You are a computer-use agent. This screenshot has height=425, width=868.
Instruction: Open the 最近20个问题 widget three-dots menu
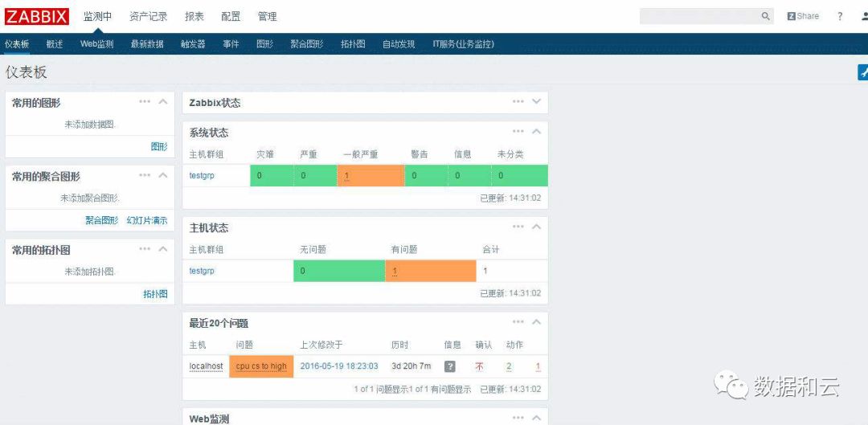click(518, 321)
